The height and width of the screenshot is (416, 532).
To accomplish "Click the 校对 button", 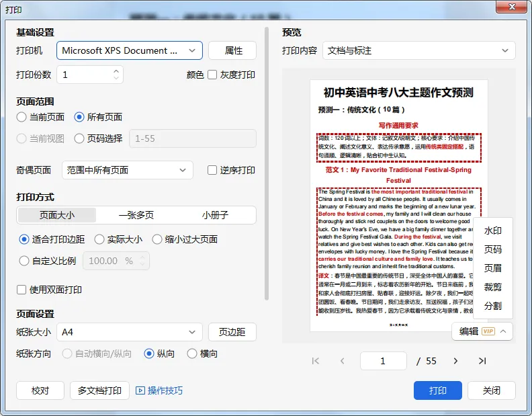I will coord(40,390).
